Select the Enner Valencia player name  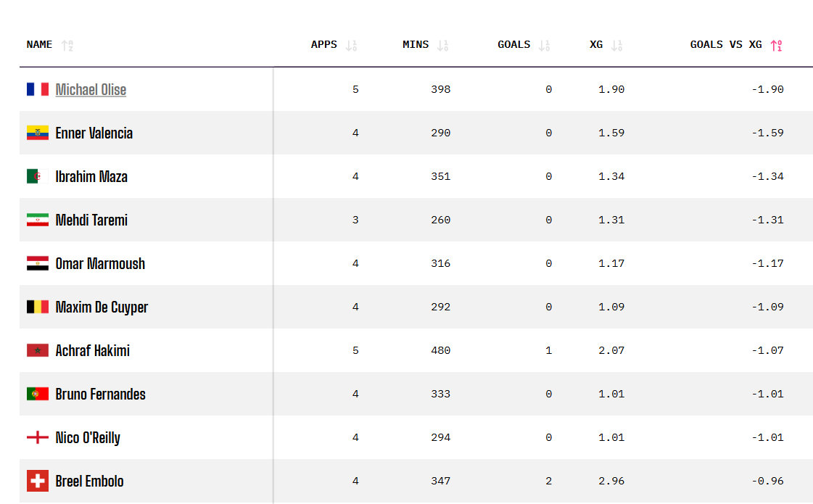pyautogui.click(x=94, y=133)
